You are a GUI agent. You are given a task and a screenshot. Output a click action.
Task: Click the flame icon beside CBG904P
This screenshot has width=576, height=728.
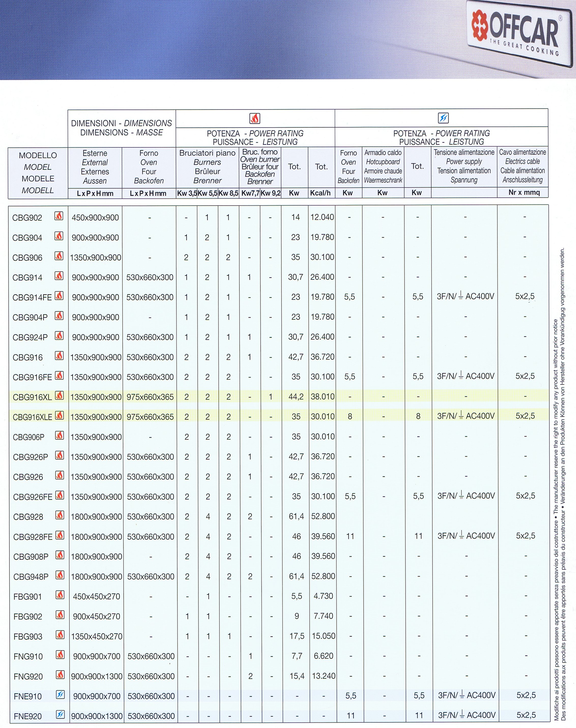[59, 316]
